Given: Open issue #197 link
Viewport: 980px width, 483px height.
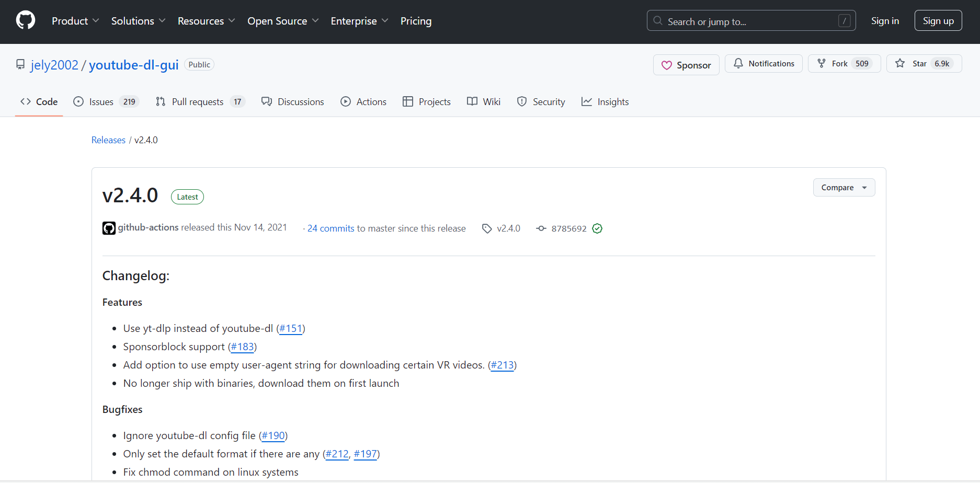Looking at the screenshot, I should (366, 454).
